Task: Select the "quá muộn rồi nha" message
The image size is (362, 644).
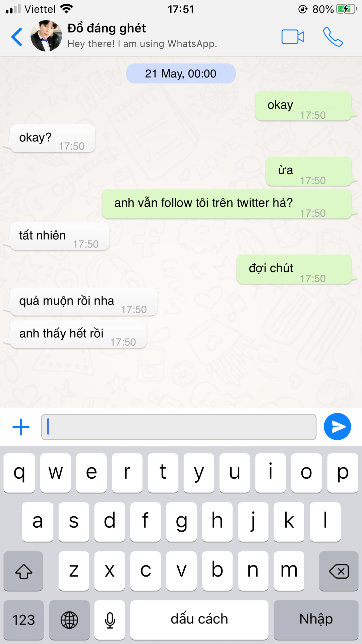Action: click(x=84, y=302)
